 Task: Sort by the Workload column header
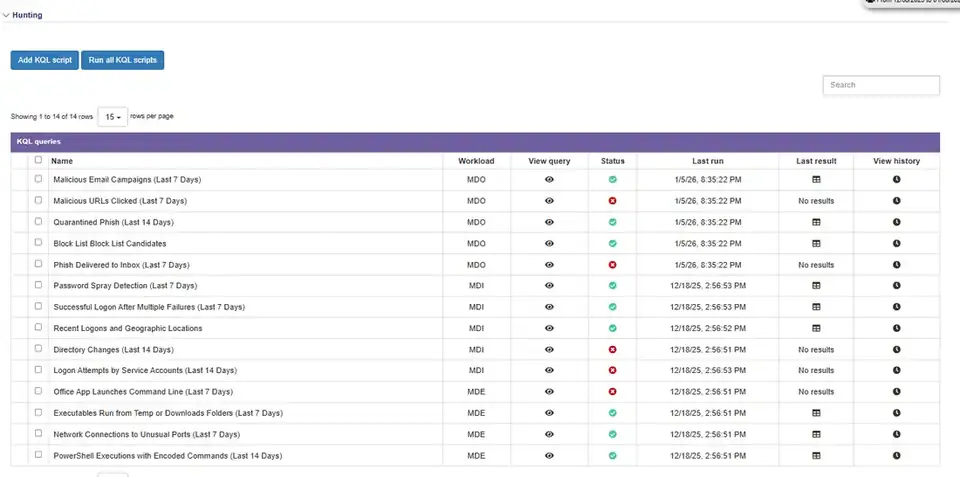tap(476, 161)
